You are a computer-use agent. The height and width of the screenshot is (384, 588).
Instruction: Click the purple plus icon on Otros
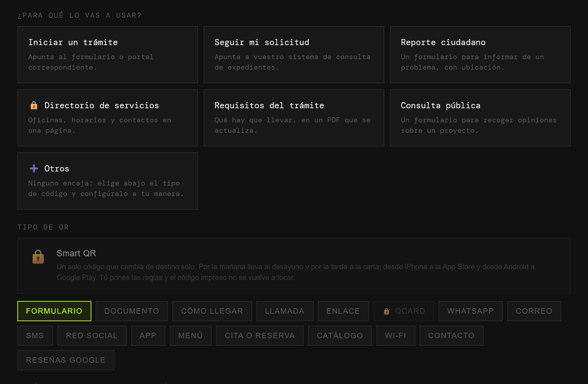point(34,169)
